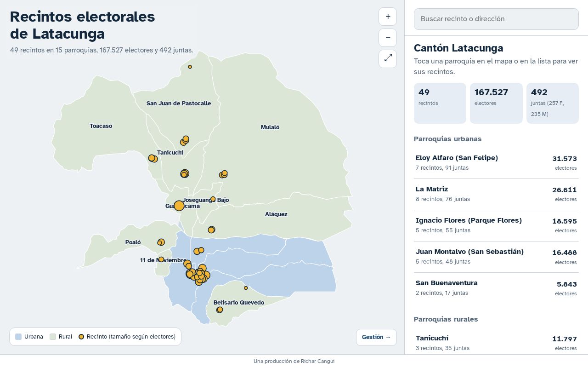Open San Buenaventura parish entry
Viewport: 588px width, 368px height.
click(x=496, y=288)
